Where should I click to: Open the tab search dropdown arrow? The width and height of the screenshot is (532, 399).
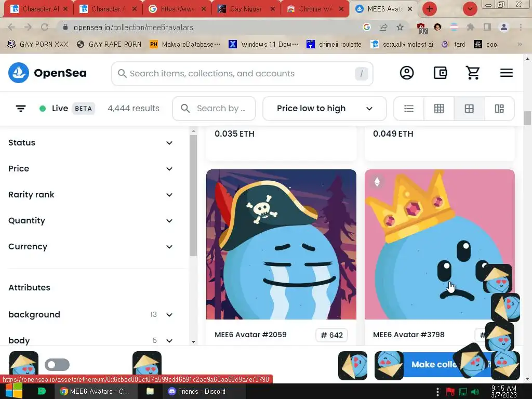point(470,9)
